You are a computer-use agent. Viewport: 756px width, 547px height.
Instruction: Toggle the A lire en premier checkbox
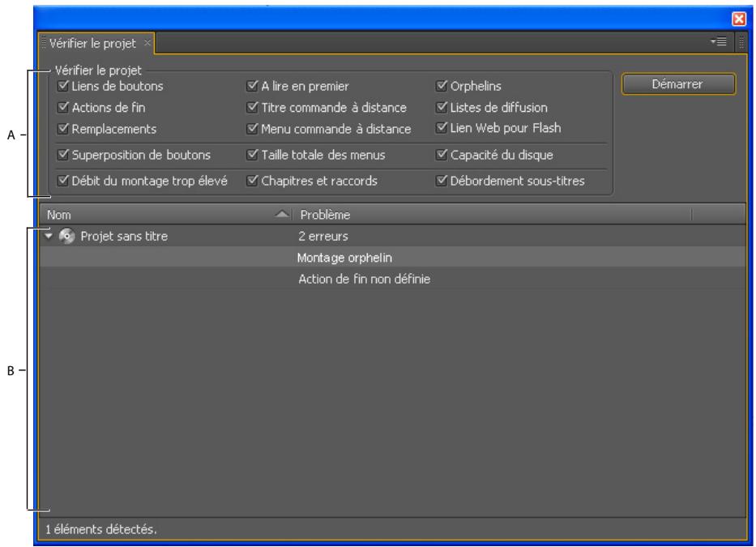[x=254, y=83]
